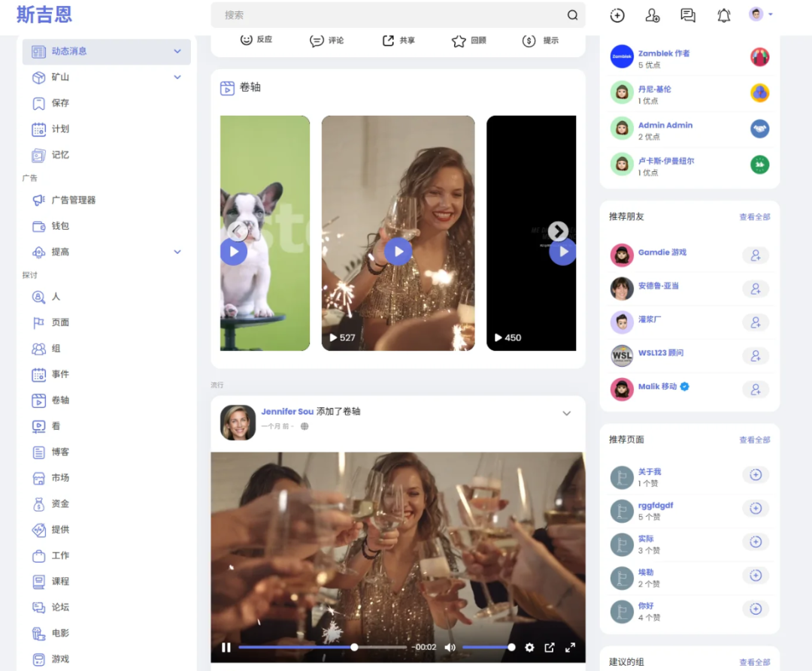Play the reel with 527 views
Viewport: 812px width, 671px height.
tap(398, 252)
